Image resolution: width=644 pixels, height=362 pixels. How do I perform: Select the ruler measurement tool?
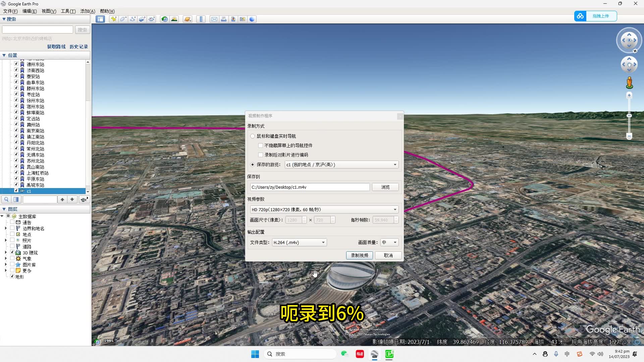(x=201, y=19)
